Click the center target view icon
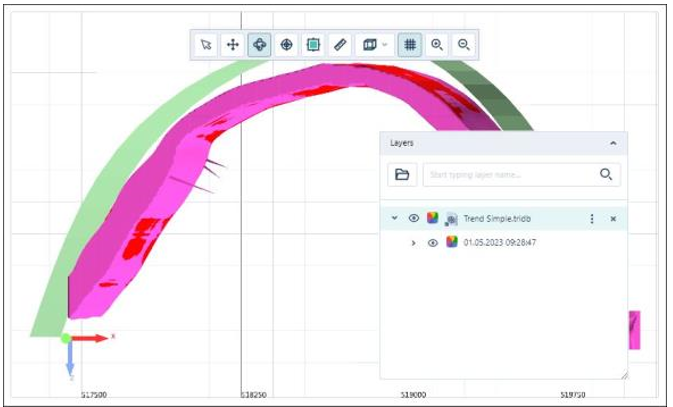 click(x=286, y=45)
